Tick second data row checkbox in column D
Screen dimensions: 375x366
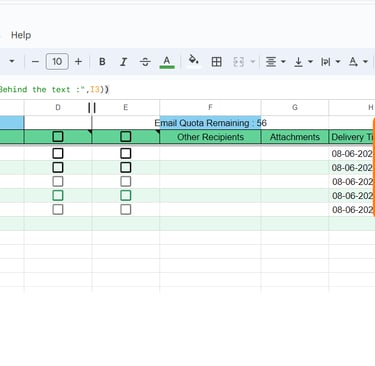pos(58,167)
